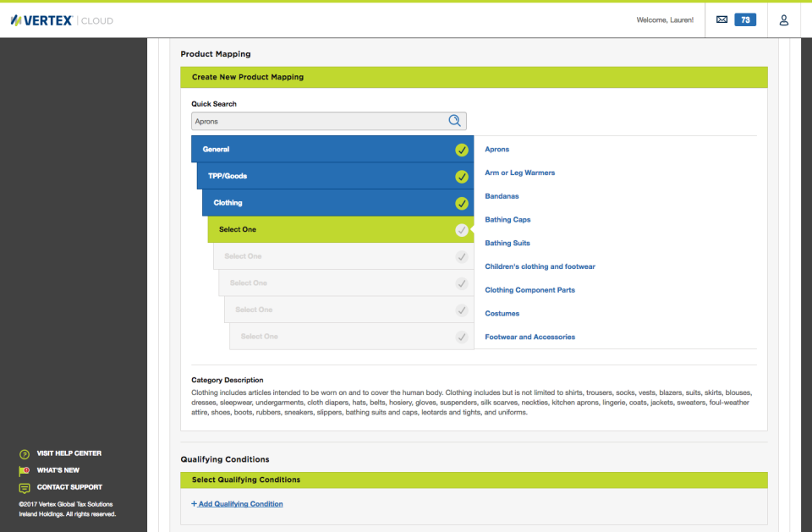Viewport: 812px width, 532px height.
Task: Open the 73 notifications badge
Action: pyautogui.click(x=745, y=19)
